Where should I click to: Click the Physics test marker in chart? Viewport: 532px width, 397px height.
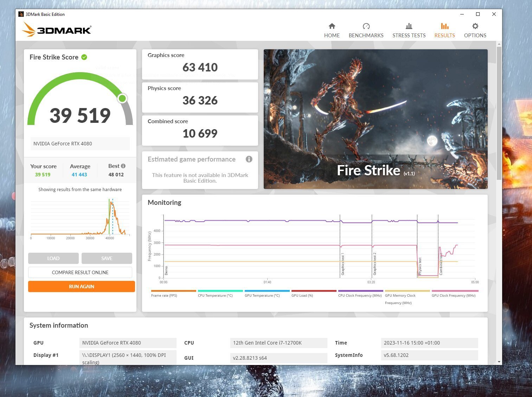point(420,266)
